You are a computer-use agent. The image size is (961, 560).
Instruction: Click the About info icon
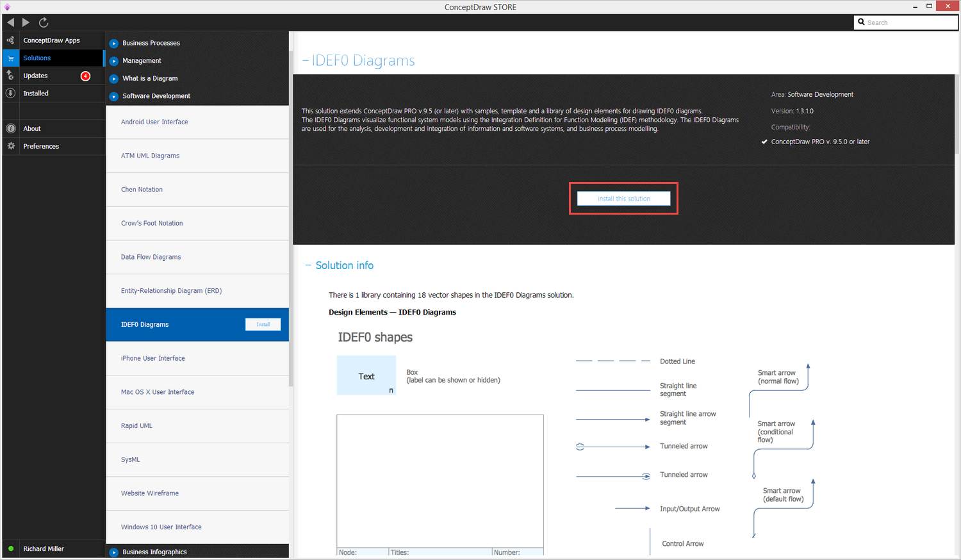[10, 129]
